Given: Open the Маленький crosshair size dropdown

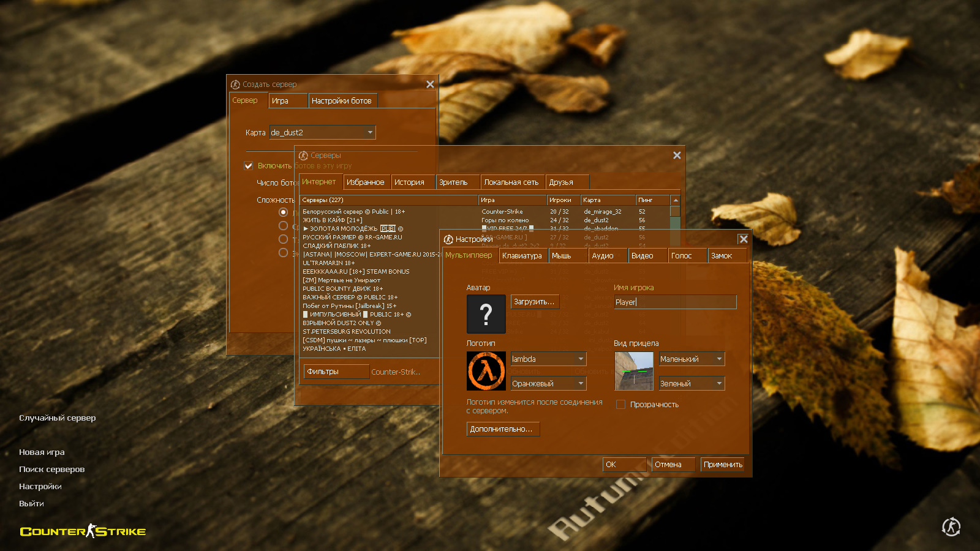Looking at the screenshot, I should tap(691, 359).
